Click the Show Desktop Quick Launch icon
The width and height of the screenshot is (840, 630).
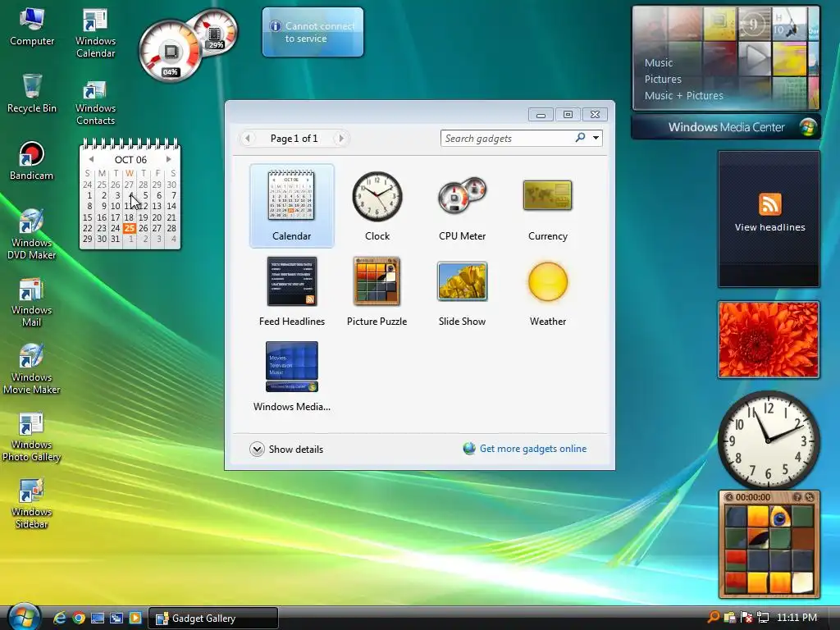coord(98,619)
